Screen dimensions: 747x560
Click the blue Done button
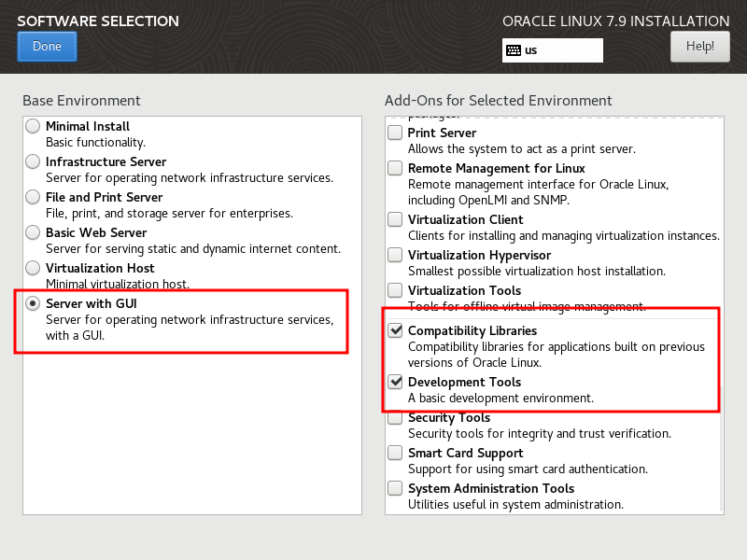[x=47, y=47]
